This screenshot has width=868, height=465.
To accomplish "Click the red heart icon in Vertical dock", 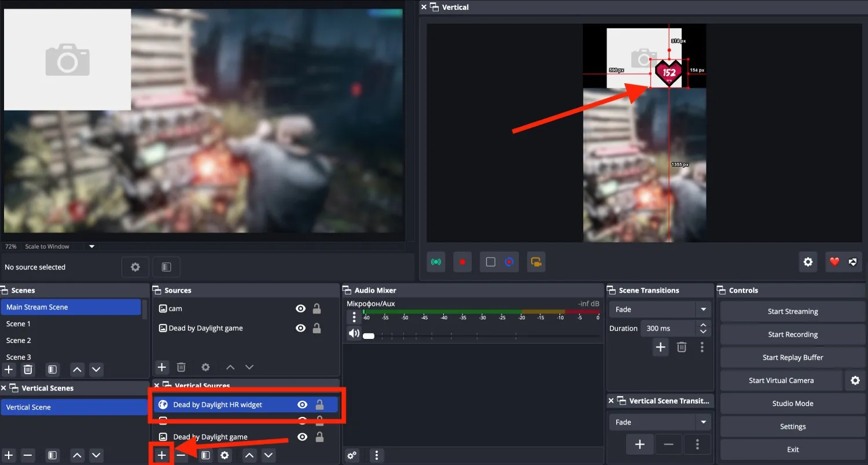I will [x=834, y=262].
